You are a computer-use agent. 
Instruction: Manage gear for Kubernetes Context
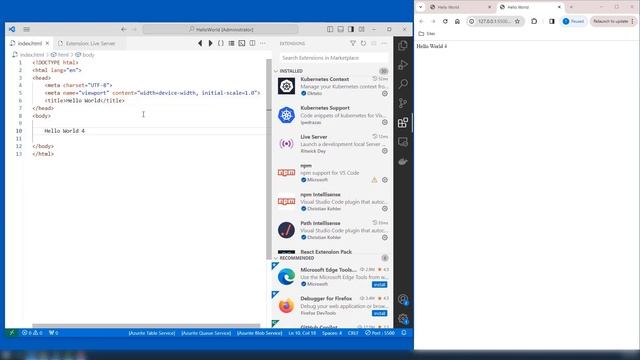pyautogui.click(x=384, y=93)
